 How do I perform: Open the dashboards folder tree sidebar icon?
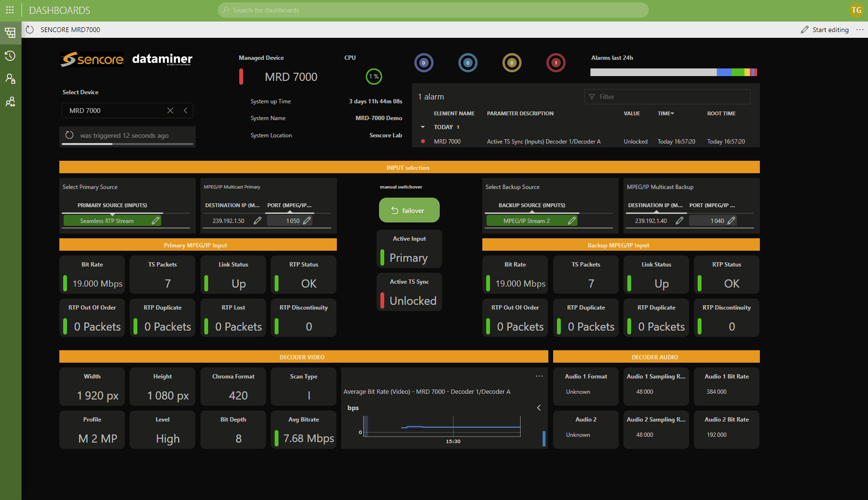(10, 33)
